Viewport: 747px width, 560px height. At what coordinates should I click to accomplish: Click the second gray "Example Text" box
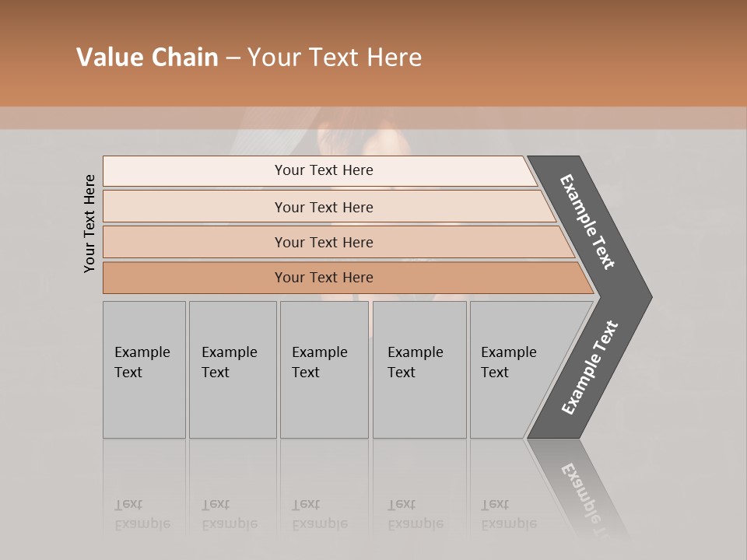(233, 369)
